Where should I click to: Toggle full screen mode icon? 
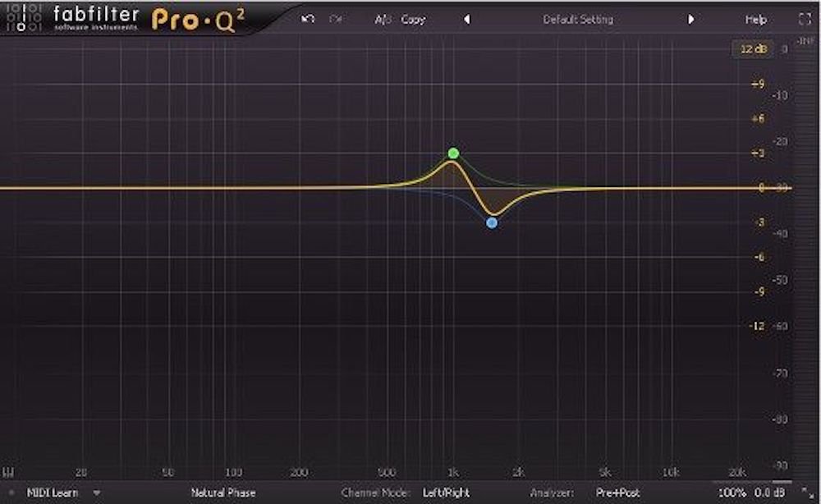coord(804,19)
